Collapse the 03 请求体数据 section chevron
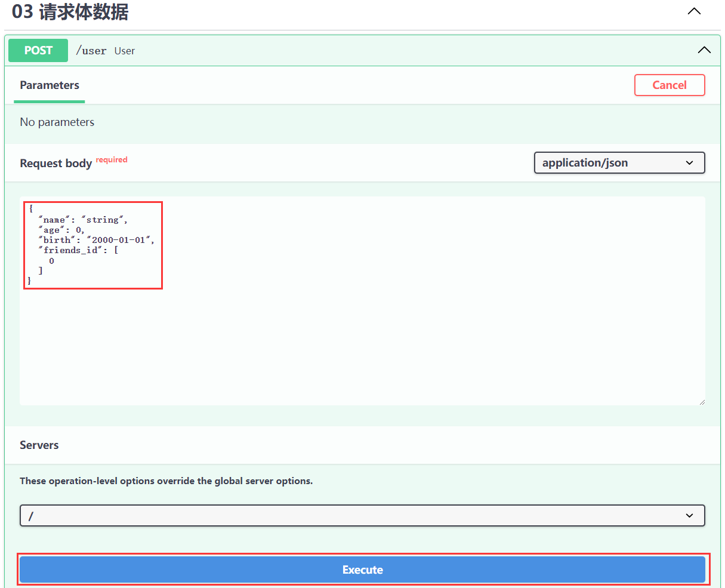725x588 pixels. point(694,11)
